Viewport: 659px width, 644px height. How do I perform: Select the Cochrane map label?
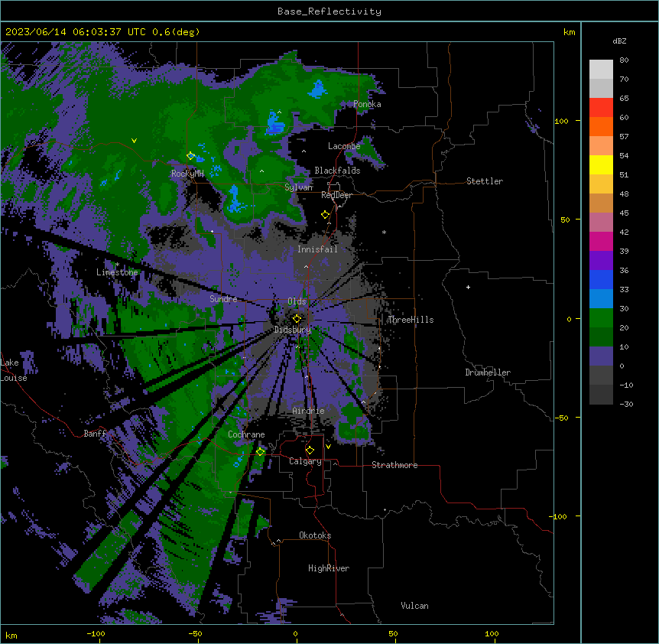point(246,434)
